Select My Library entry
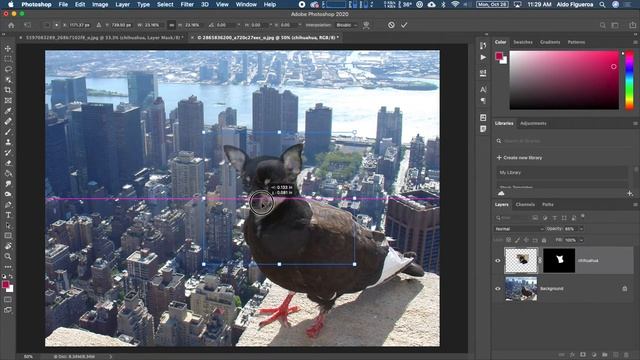640x360 pixels. [x=562, y=172]
